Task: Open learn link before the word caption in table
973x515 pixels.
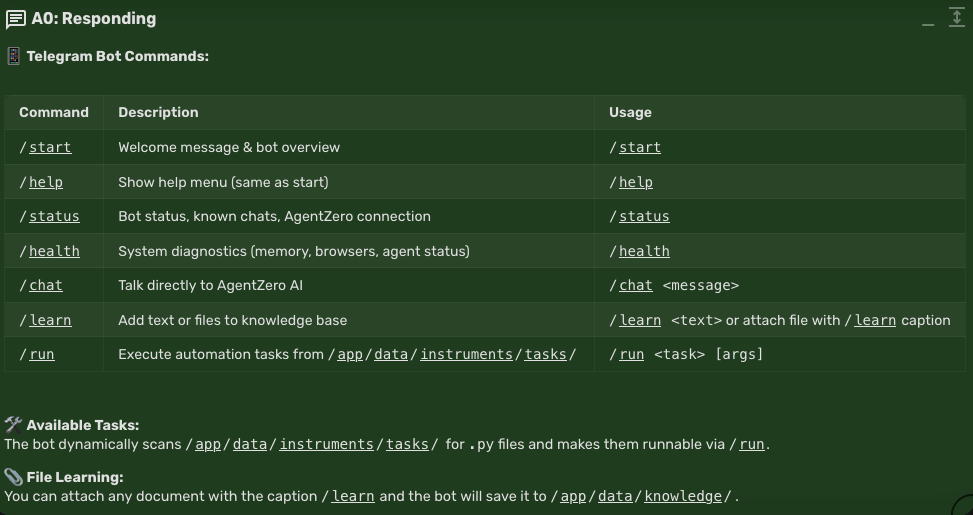Action: [x=875, y=320]
